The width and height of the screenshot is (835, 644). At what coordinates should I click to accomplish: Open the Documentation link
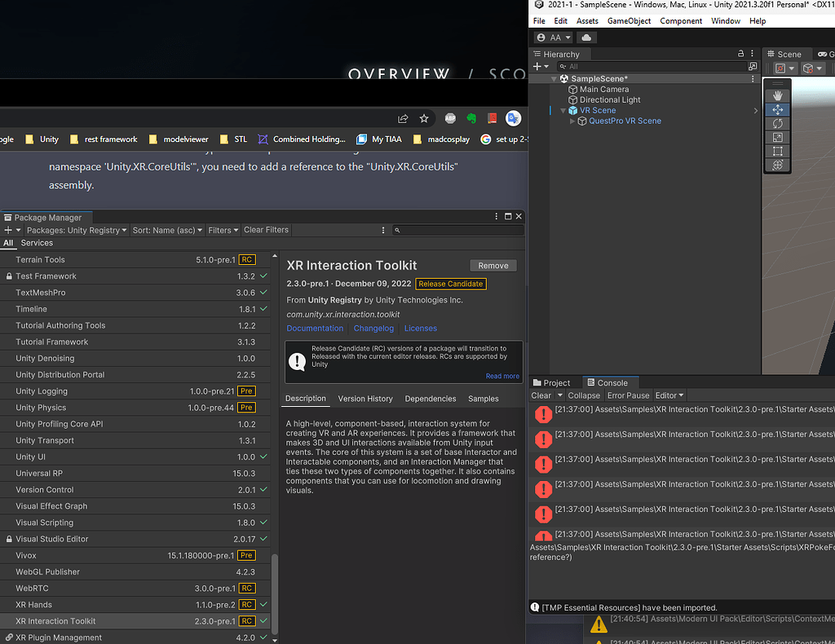point(315,328)
